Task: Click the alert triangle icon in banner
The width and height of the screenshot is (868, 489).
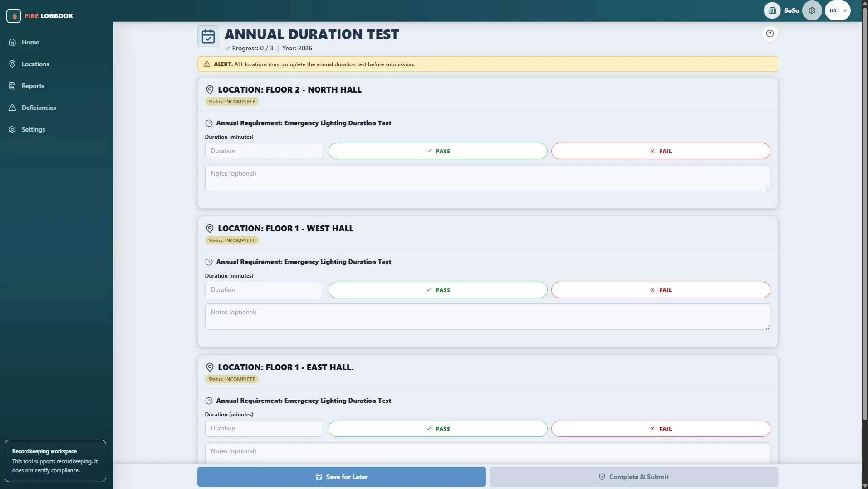Action: pos(207,64)
